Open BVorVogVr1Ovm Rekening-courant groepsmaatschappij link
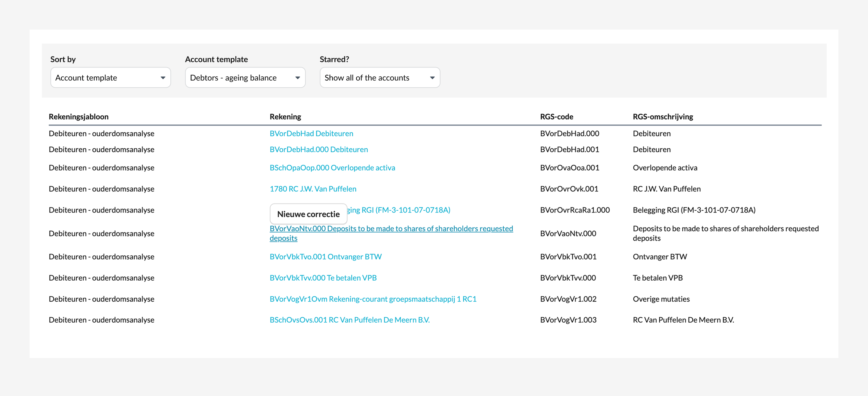 [x=373, y=299]
